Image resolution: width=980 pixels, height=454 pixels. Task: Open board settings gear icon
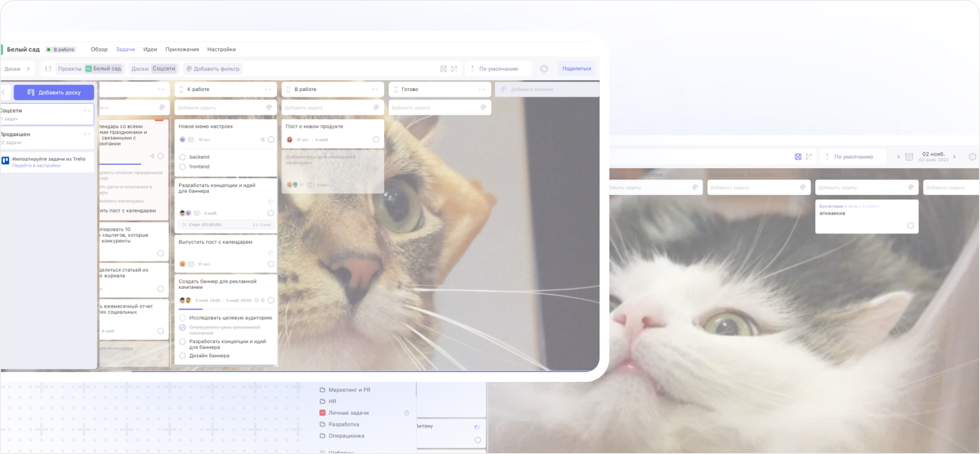[x=544, y=69]
